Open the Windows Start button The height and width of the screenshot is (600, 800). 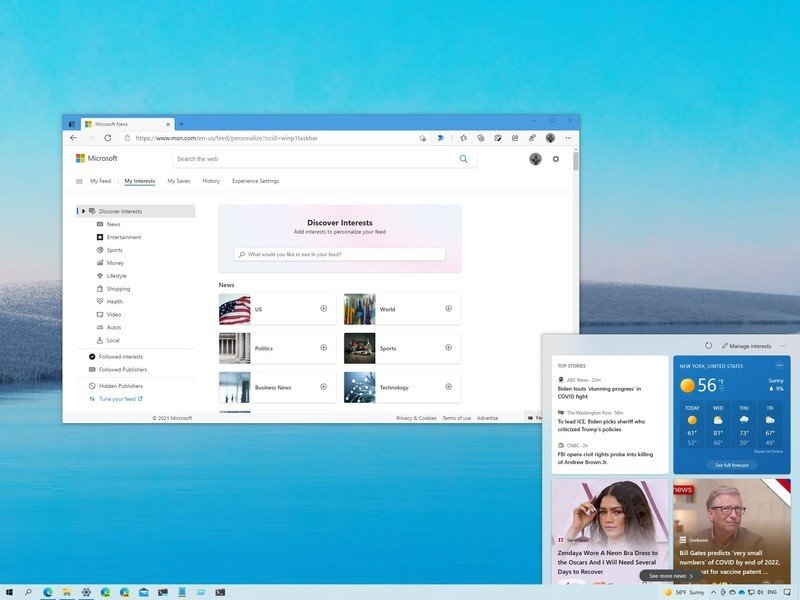(x=9, y=592)
